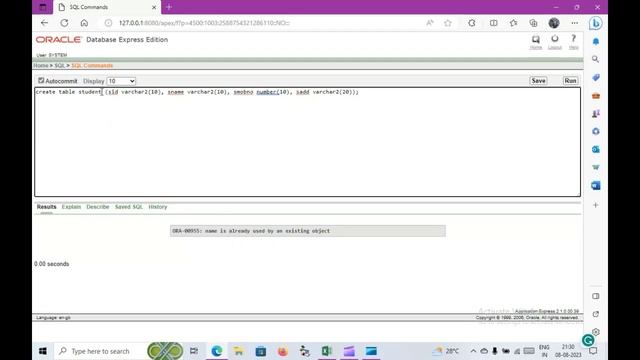Reload the page with the refresh icon
Image resolution: width=640 pixels, height=360 pixels.
(64, 23)
